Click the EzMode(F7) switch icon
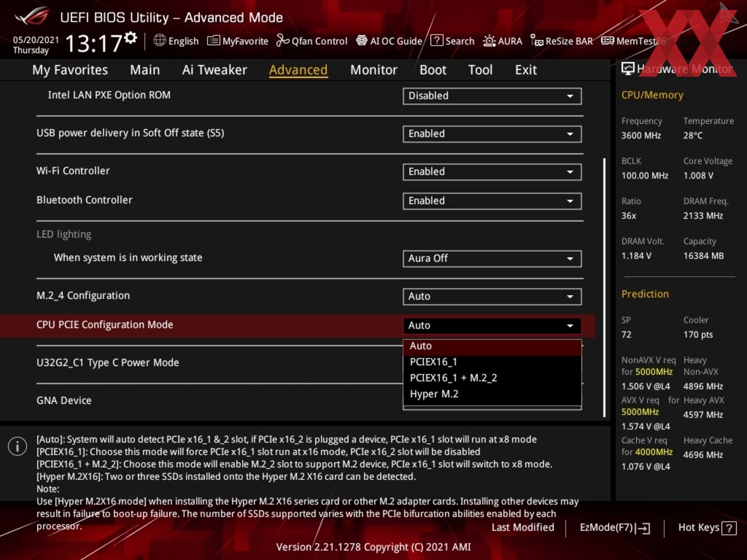 coord(643,528)
